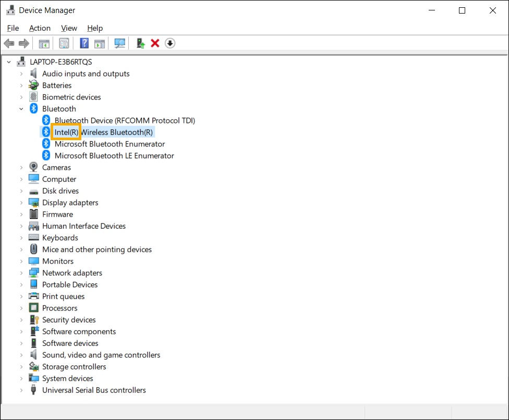Select Microsoft Bluetooth Enumerator

pos(110,144)
